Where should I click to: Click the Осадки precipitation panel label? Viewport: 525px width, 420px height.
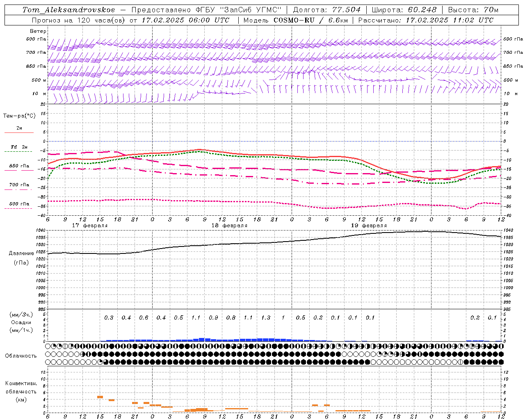(x=20, y=322)
